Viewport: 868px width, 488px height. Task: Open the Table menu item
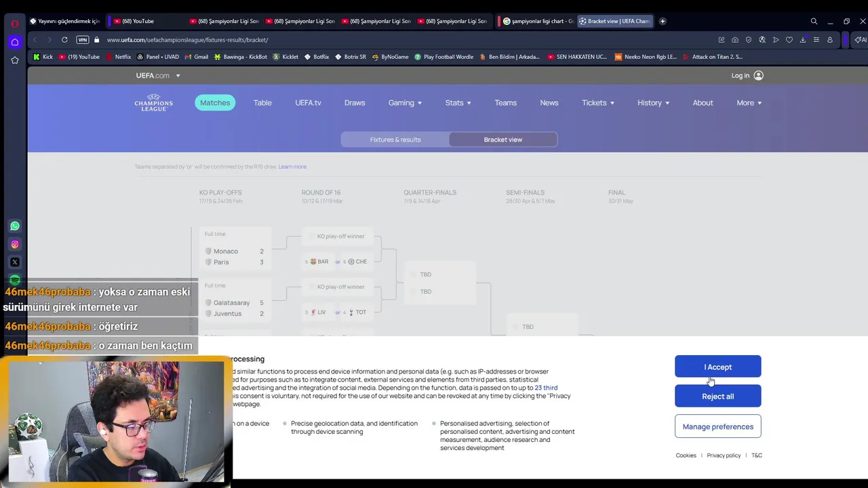tap(262, 102)
